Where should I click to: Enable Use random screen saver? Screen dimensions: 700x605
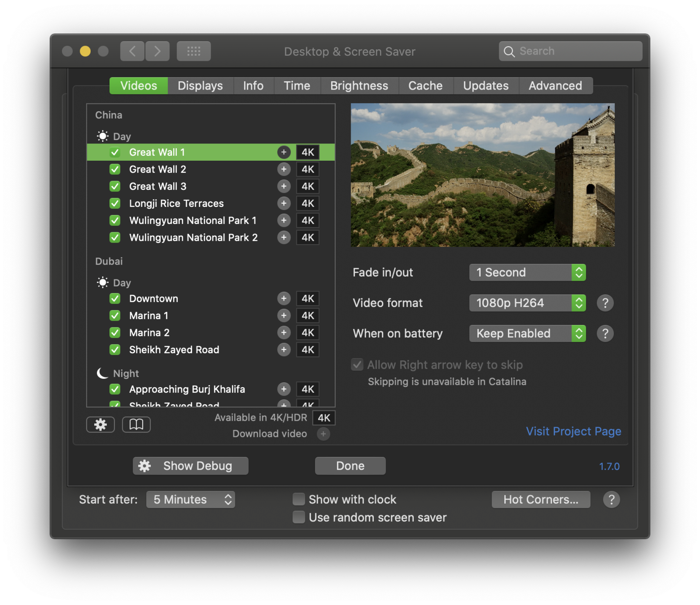pos(299,517)
